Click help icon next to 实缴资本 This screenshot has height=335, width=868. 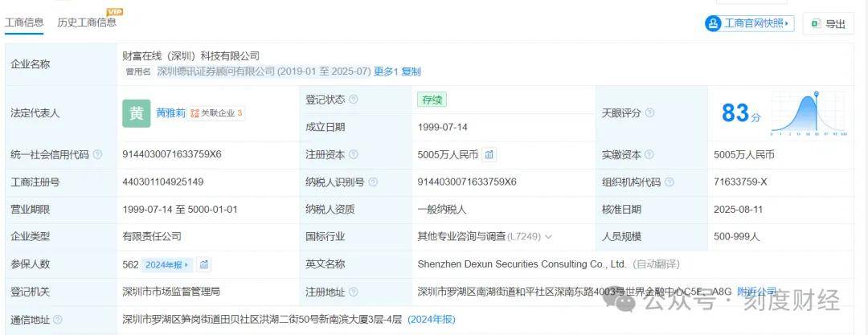point(649,154)
